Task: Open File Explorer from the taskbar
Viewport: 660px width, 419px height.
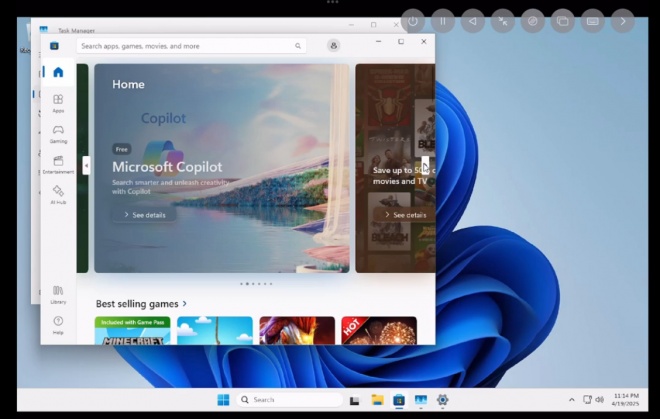Action: [x=377, y=400]
